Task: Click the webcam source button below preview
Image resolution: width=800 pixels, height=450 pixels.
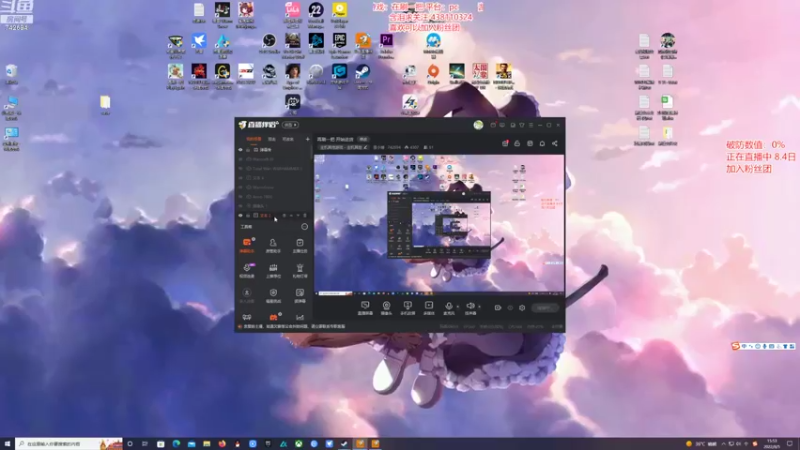Action: tap(386, 308)
